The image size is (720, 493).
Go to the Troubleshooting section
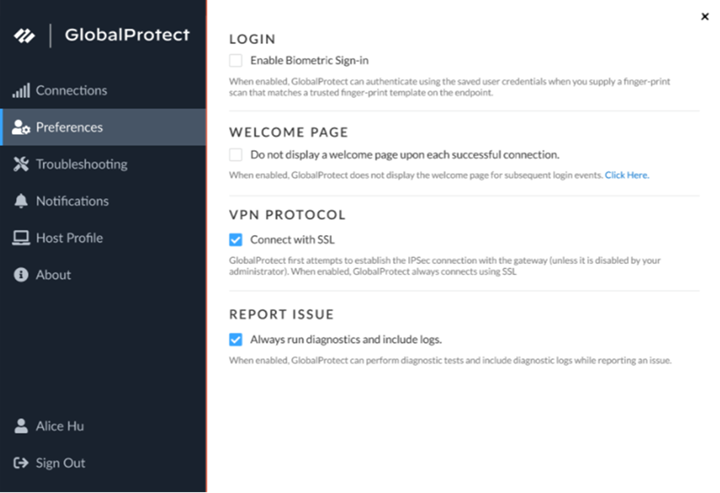pyautogui.click(x=81, y=165)
